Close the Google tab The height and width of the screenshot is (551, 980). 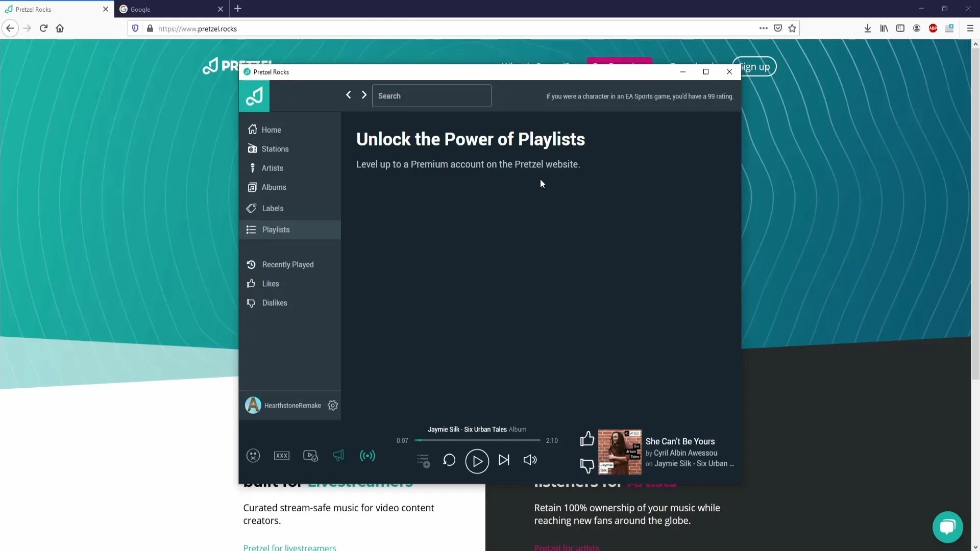(x=220, y=9)
